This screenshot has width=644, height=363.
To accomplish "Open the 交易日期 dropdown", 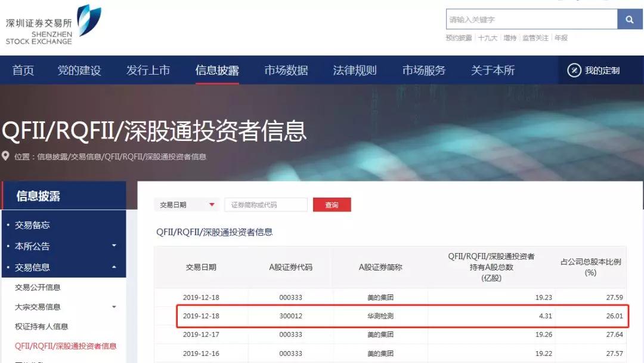I will tap(187, 205).
